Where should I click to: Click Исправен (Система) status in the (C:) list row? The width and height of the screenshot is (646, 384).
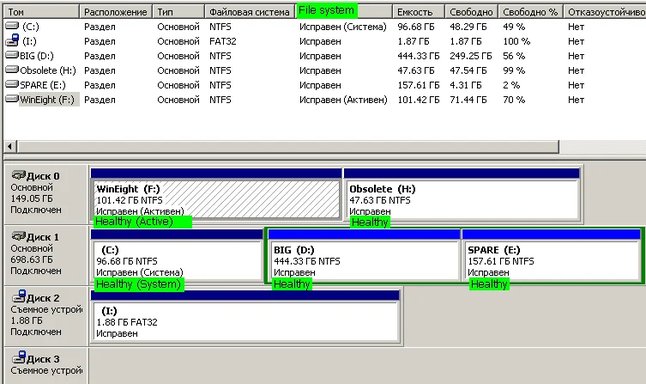tap(343, 27)
